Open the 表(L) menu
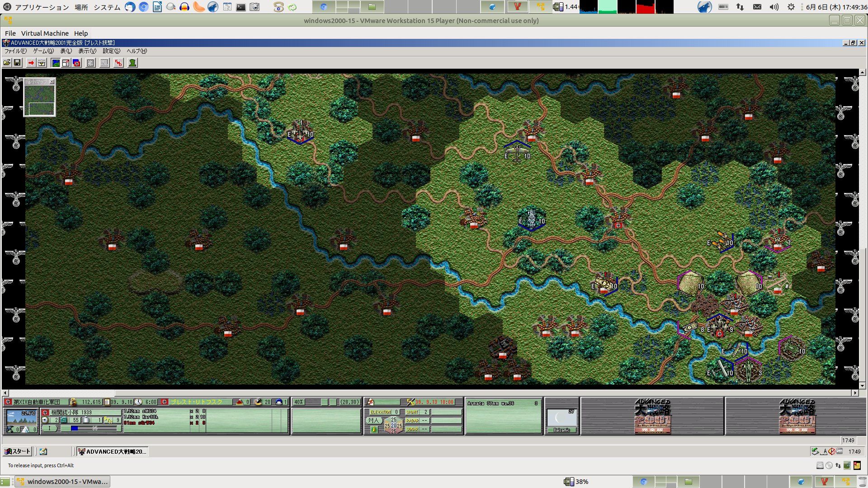This screenshot has height=488, width=868. click(66, 51)
